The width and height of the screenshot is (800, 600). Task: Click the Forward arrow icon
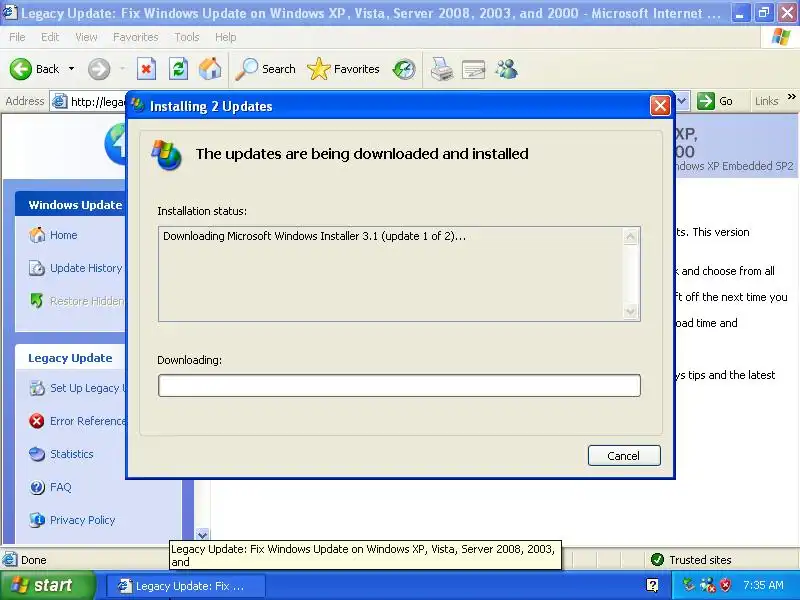[x=98, y=69]
